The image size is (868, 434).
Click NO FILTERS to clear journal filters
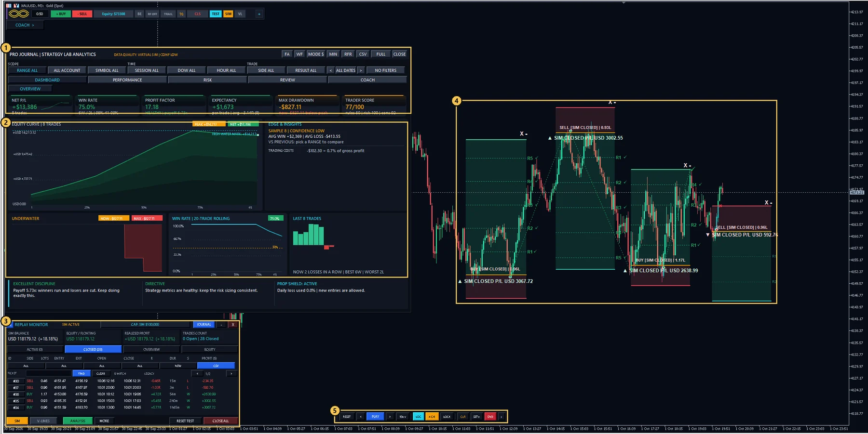[386, 70]
